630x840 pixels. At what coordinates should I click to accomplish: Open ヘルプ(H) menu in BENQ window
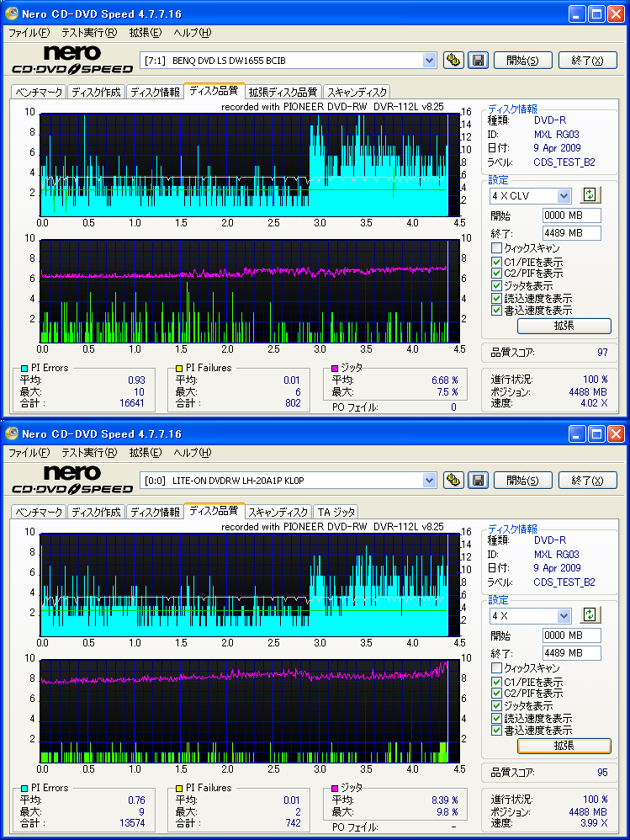(192, 33)
